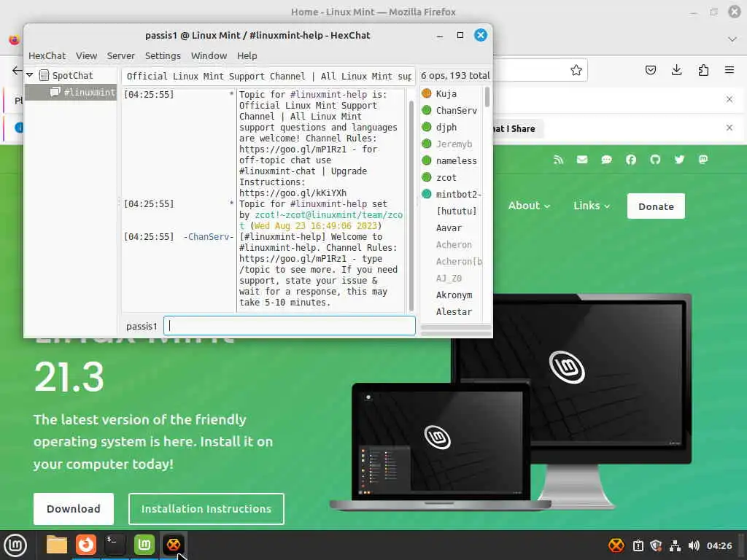Image resolution: width=747 pixels, height=560 pixels.
Task: Click Kuja's orange status dot
Action: coord(426,93)
